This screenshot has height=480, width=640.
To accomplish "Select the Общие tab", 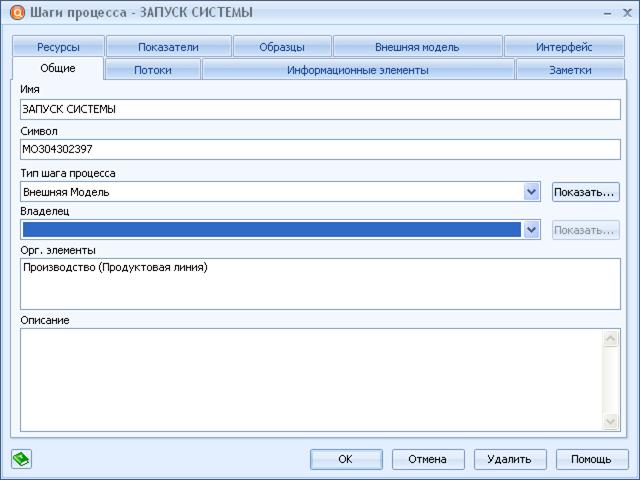I will [58, 68].
